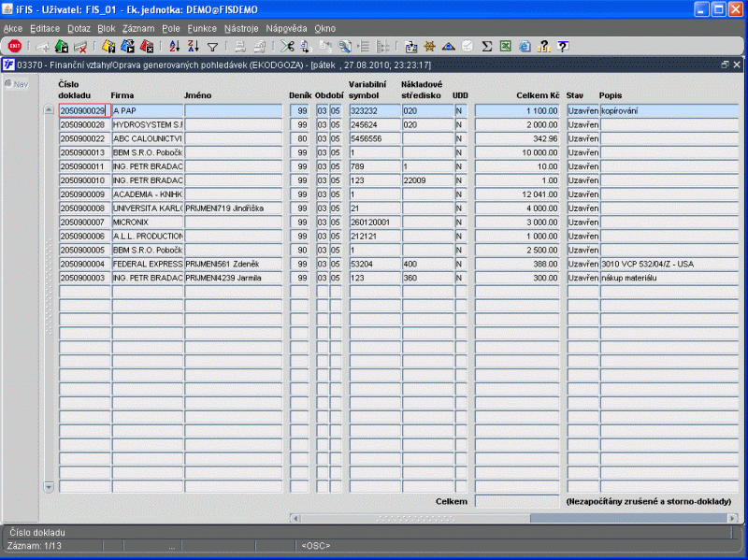Click the magnifier document search icon
This screenshot has width=748, height=560.
(344, 46)
